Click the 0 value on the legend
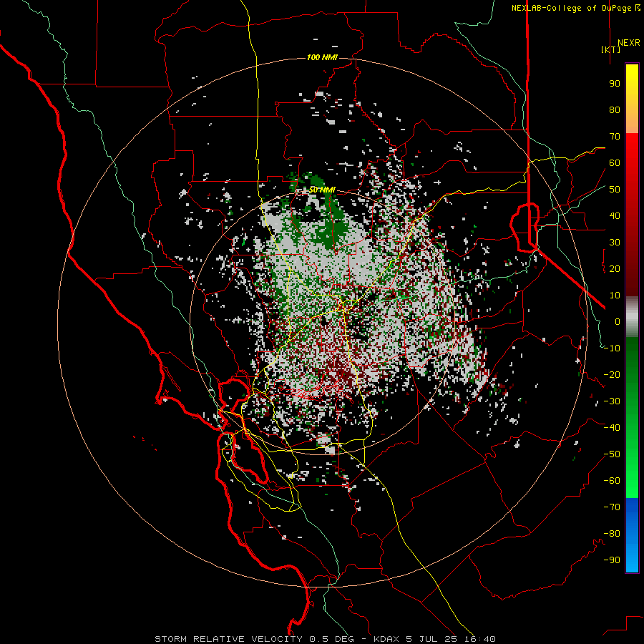644x644 pixels. [x=618, y=321]
